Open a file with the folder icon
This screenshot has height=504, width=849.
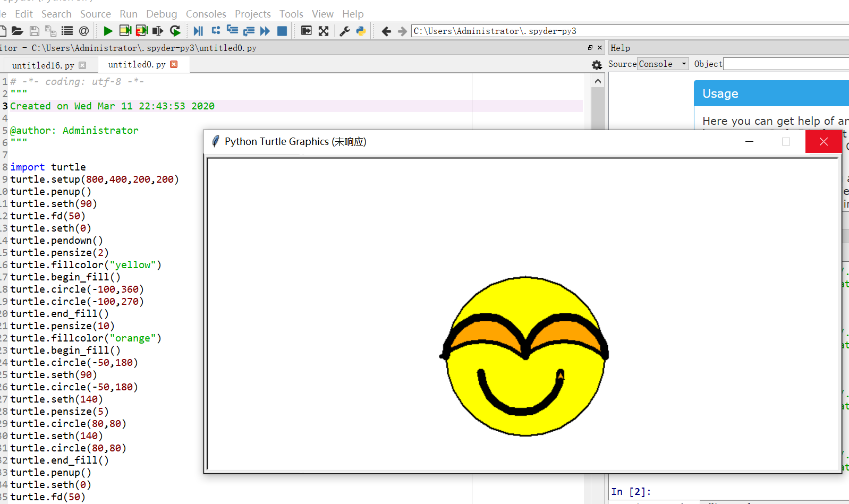[x=18, y=31]
